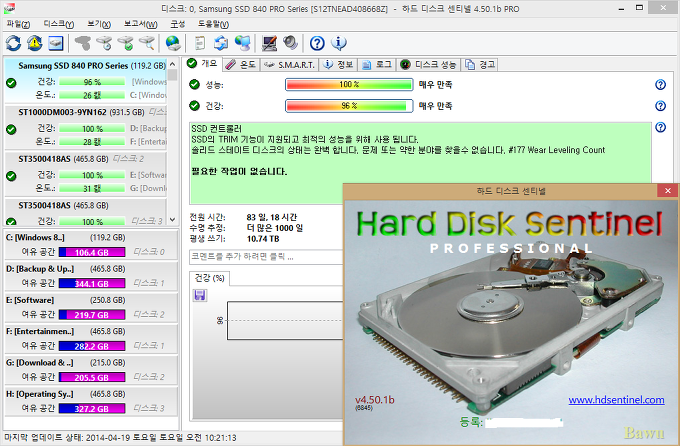Click the H: [Operating Sy..] partition

pyautogui.click(x=91, y=401)
